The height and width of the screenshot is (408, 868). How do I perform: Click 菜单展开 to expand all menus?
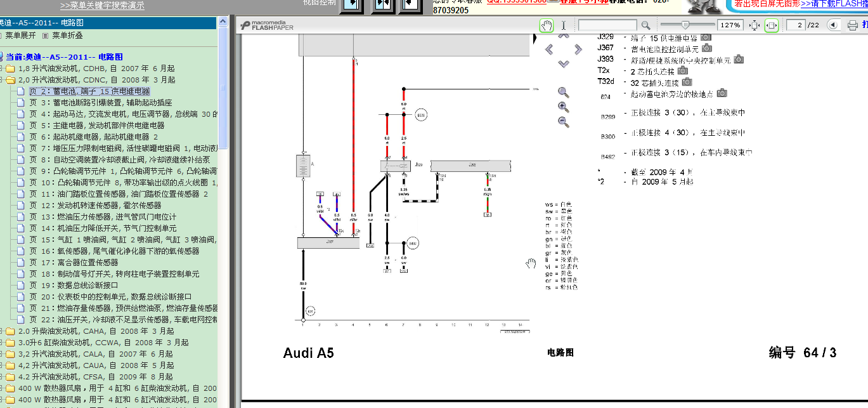coord(20,36)
